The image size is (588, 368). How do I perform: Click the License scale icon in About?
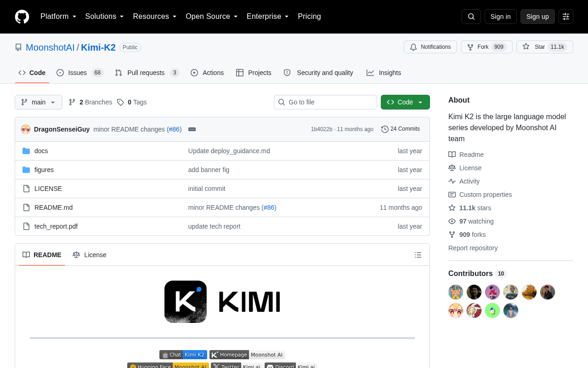pos(452,168)
